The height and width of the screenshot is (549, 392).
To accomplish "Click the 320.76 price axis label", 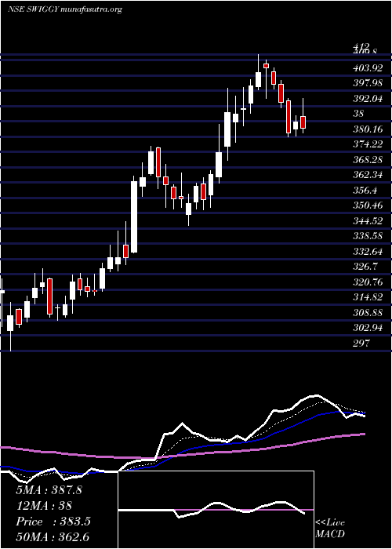I will [368, 282].
